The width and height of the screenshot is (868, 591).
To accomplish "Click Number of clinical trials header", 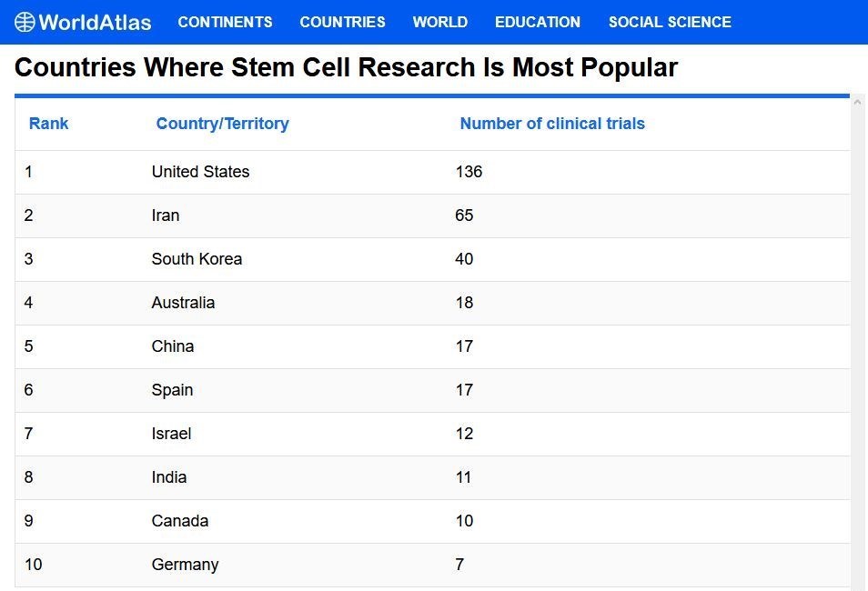I will coord(551,124).
